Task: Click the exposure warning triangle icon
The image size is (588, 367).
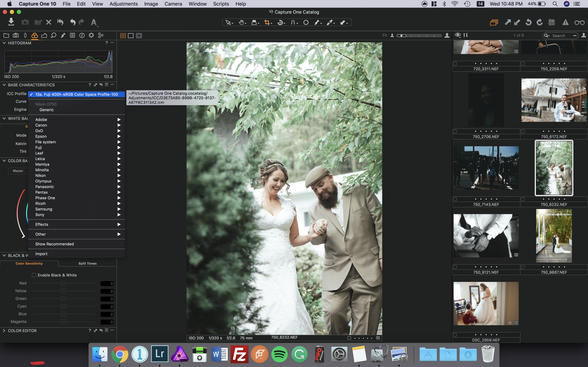Action: tap(565, 22)
